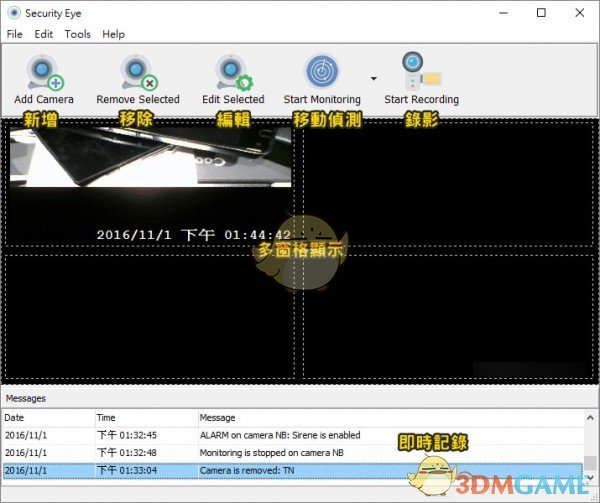Open the Edit menu
This screenshot has width=600, height=503.
coord(44,34)
